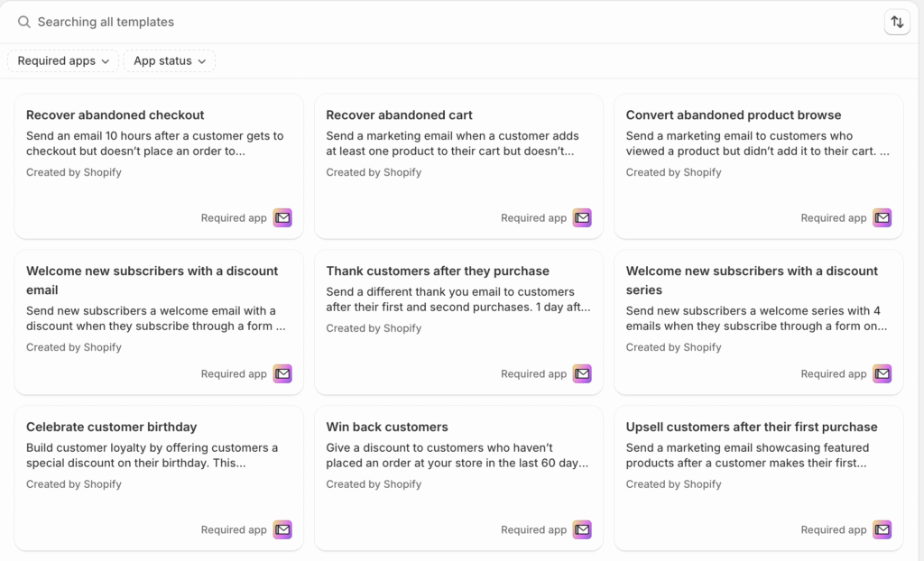Screen dimensions: 924x561
Task: Click the search magnifier icon
Action: click(24, 22)
